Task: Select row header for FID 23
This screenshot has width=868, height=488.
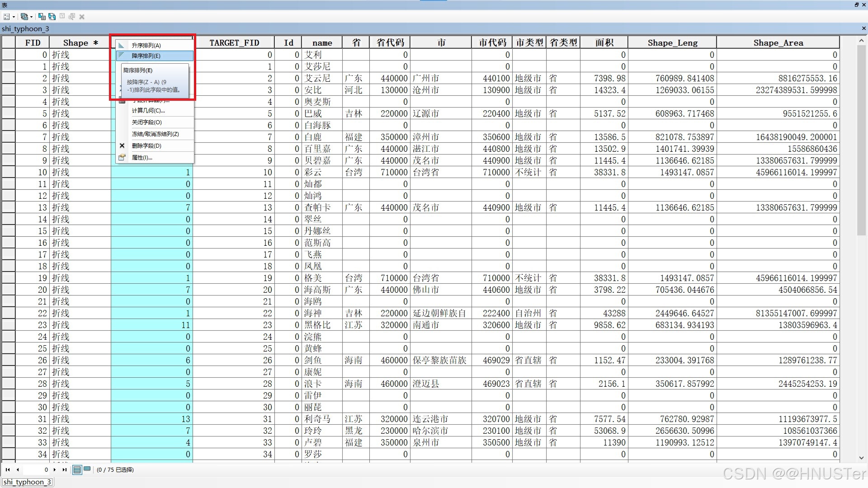Action: point(9,325)
